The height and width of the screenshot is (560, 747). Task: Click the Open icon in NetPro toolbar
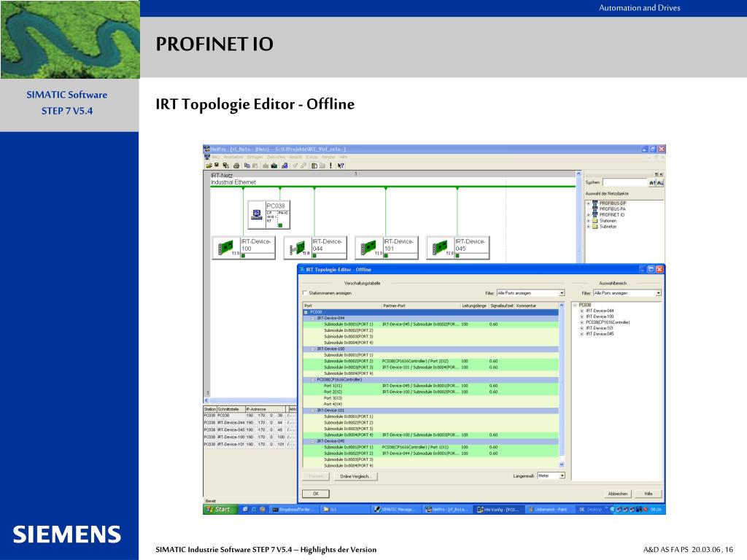[209, 166]
